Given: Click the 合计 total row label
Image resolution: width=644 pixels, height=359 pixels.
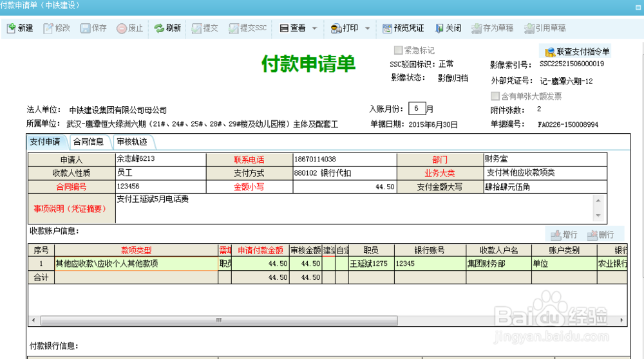Looking at the screenshot, I should (x=41, y=277).
